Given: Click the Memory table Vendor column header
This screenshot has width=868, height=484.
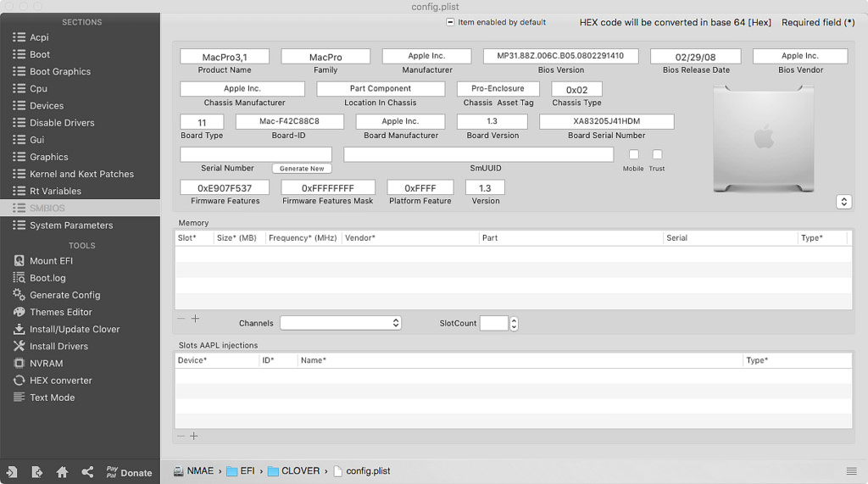Looking at the screenshot, I should (410, 238).
